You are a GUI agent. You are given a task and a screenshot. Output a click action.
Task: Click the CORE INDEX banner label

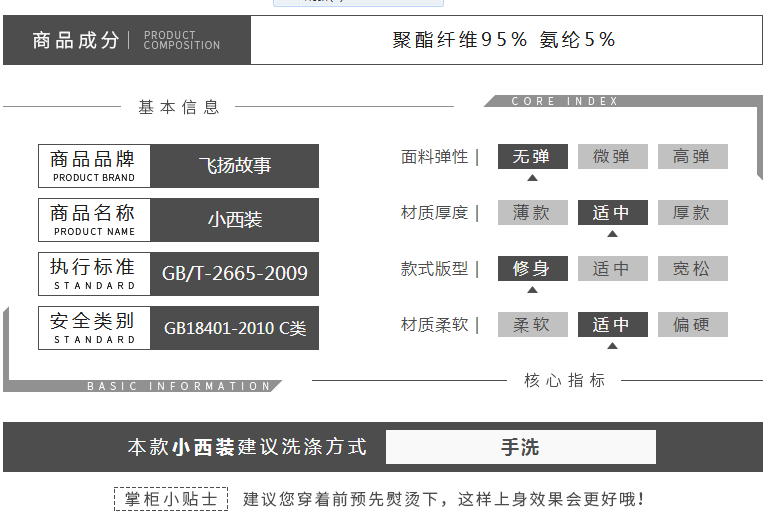pos(565,101)
